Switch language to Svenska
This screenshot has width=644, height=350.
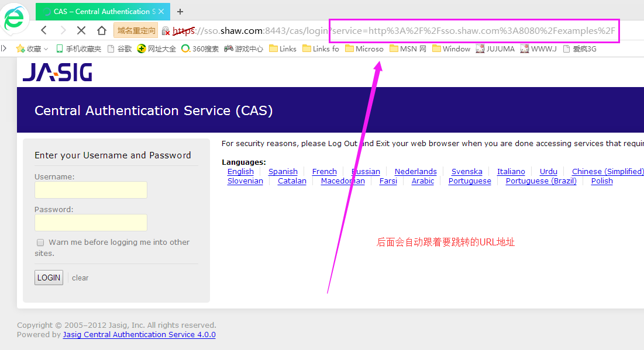click(467, 172)
